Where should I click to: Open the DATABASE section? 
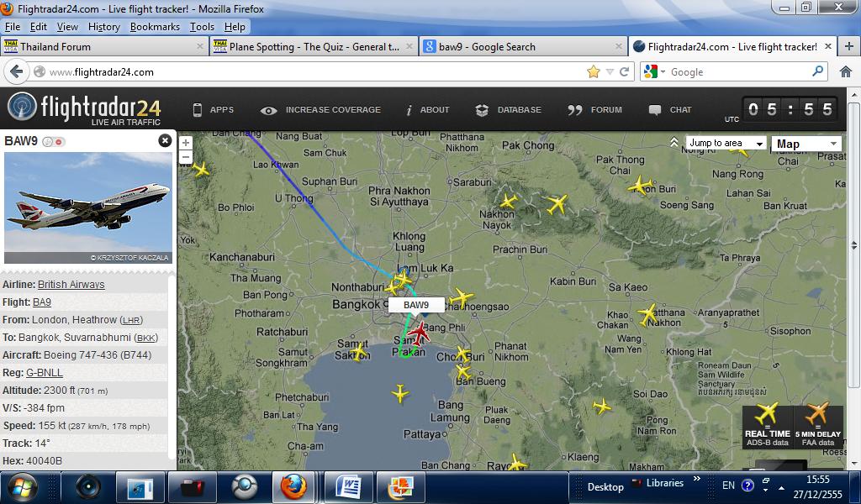(509, 110)
